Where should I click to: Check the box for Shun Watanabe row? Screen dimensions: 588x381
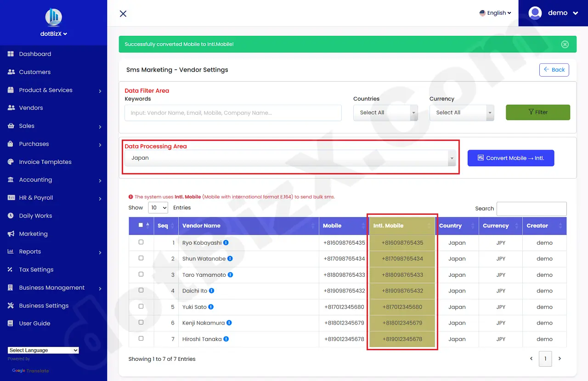(x=141, y=258)
